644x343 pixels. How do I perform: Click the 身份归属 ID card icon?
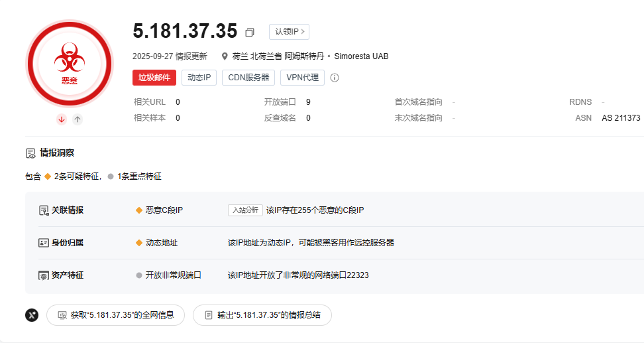point(44,243)
